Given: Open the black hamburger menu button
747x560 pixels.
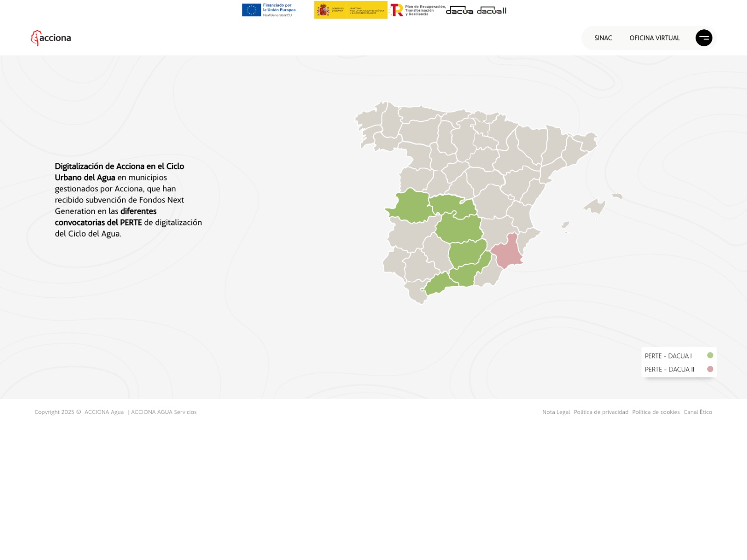Looking at the screenshot, I should pyautogui.click(x=704, y=38).
